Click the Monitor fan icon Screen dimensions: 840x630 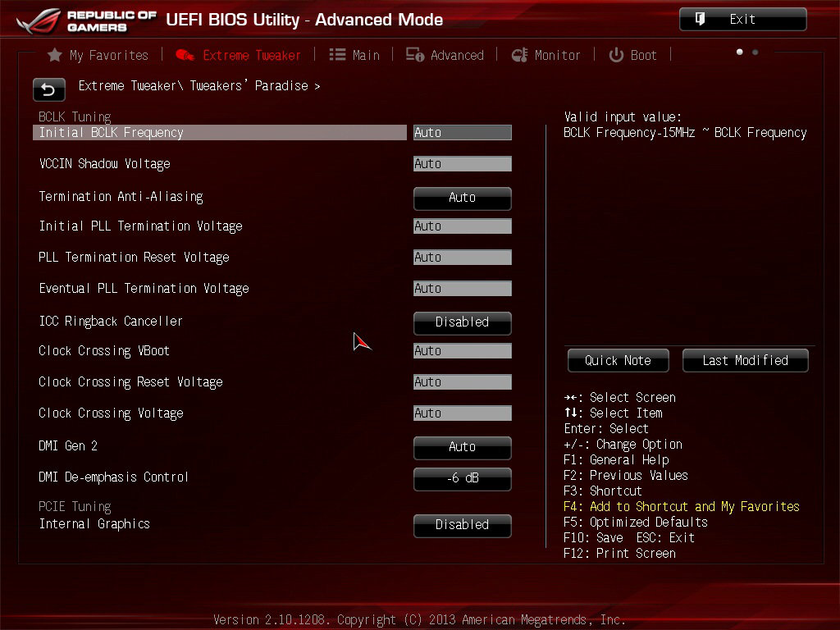click(519, 55)
